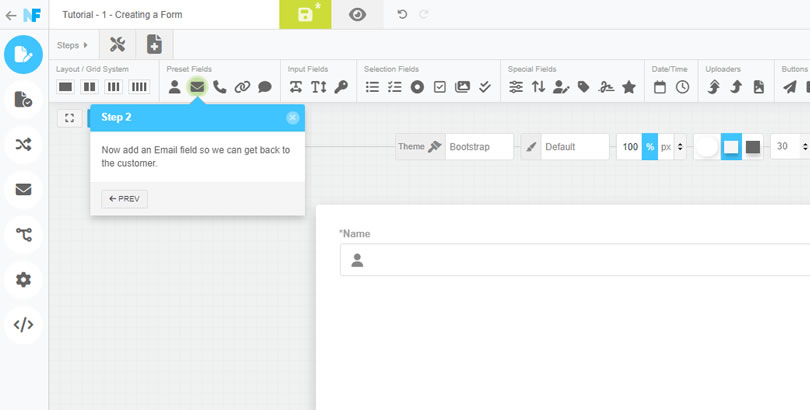Add a select list field
Image resolution: width=810 pixels, height=410 pixels.
(372, 87)
